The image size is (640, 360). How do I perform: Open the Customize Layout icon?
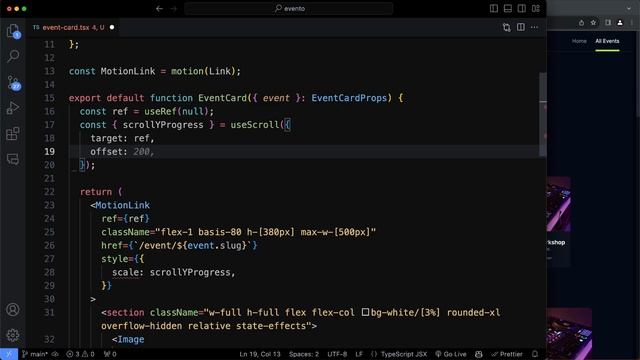(x=536, y=9)
